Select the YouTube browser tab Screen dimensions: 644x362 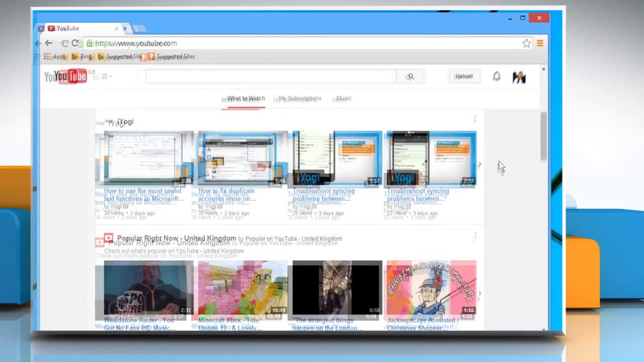click(83, 29)
